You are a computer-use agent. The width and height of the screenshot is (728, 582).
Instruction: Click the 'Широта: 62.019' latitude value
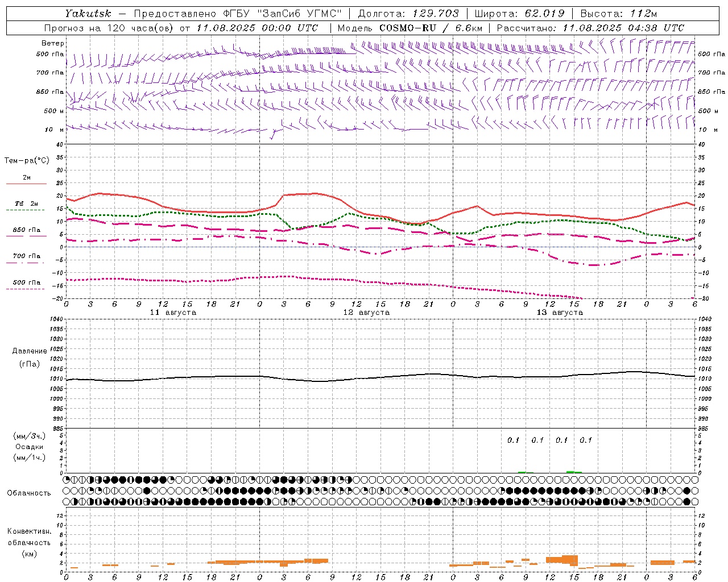pos(520,14)
